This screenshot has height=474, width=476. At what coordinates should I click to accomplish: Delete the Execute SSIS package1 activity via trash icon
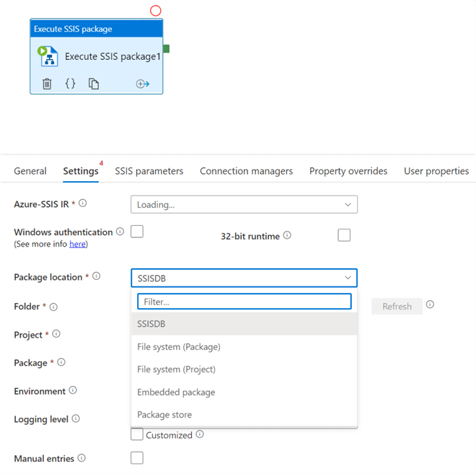[x=47, y=84]
